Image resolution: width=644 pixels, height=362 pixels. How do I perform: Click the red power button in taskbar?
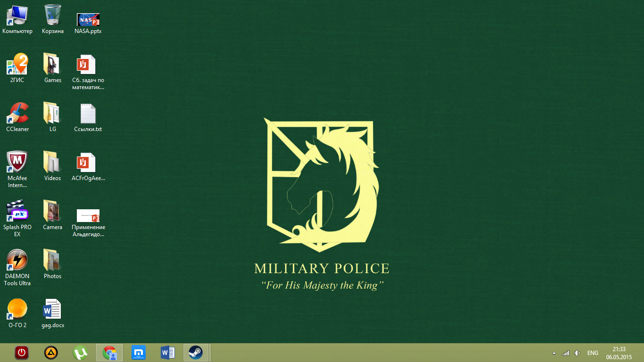pyautogui.click(x=22, y=353)
